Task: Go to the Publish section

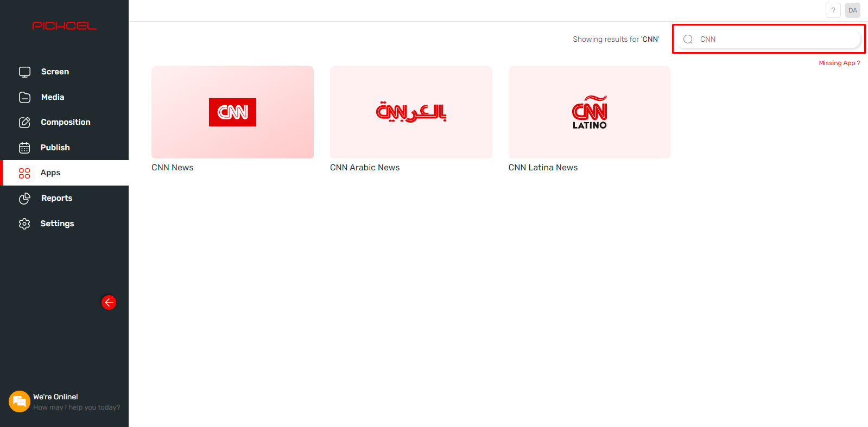Action: click(65, 148)
